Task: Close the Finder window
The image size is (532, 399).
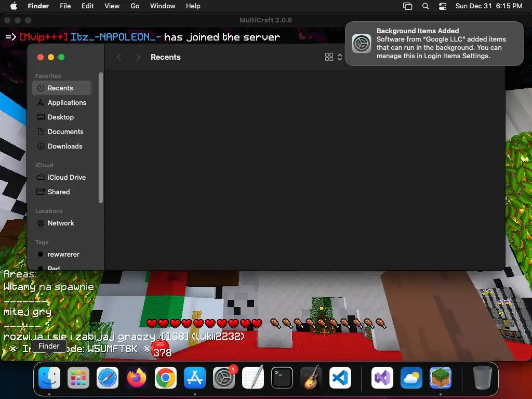Action: [x=41, y=57]
